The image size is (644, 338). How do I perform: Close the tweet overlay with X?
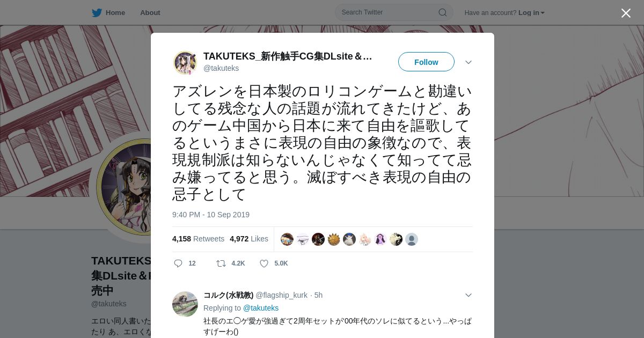coord(626,13)
